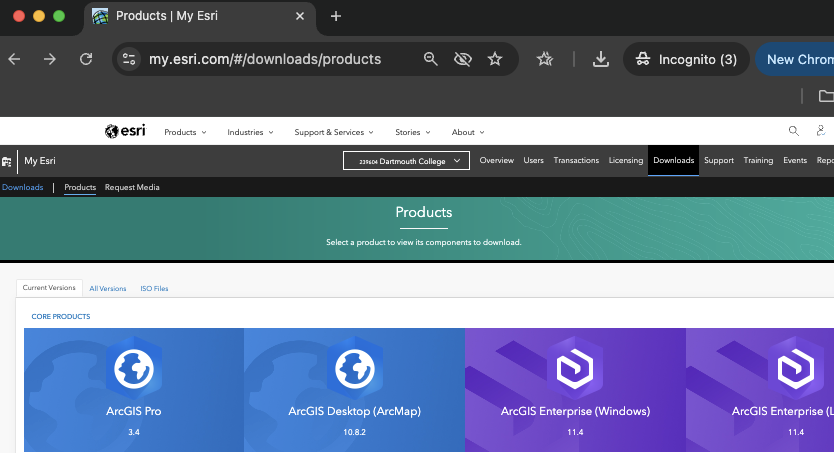The image size is (834, 453).
Task: Click the Downloads breadcrumb link
Action: tap(22, 187)
